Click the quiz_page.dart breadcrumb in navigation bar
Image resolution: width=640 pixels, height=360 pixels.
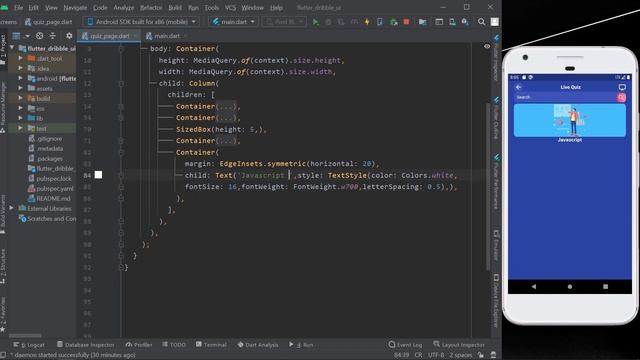[49, 22]
